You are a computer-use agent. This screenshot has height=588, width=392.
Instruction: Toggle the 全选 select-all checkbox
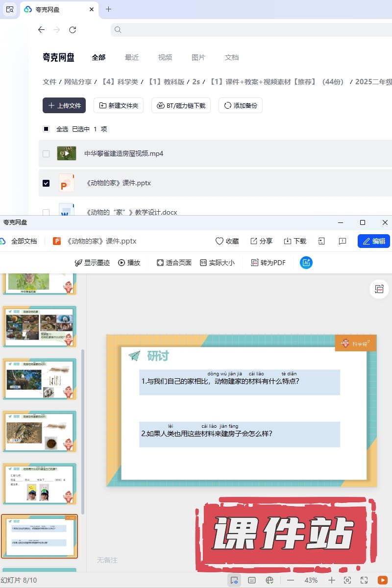[46, 129]
